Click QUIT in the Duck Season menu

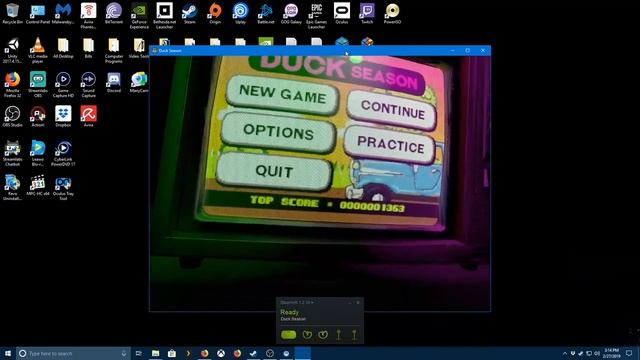[x=274, y=171]
